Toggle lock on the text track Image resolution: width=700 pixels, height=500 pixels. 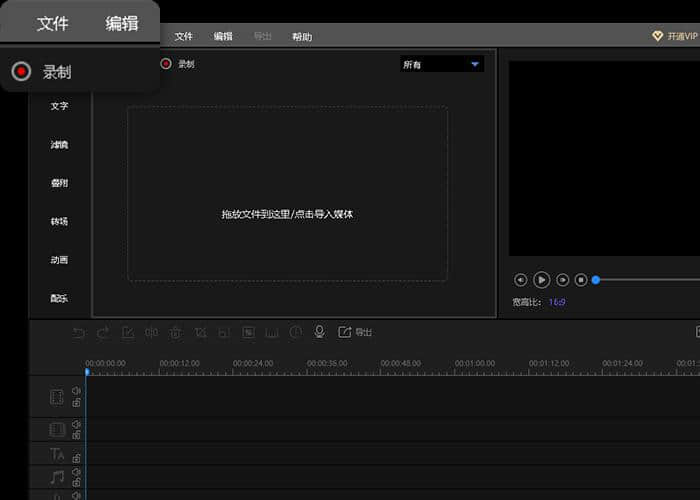[76, 457]
